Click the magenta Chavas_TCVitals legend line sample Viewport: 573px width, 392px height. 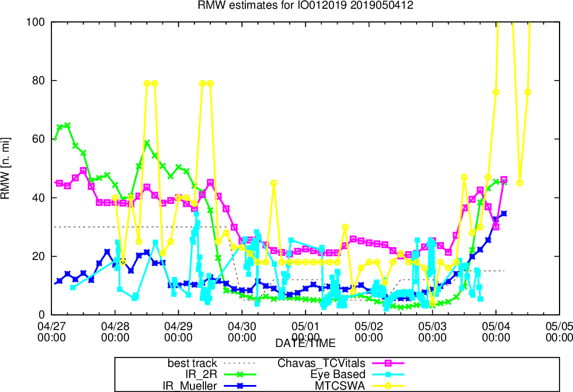click(x=388, y=363)
